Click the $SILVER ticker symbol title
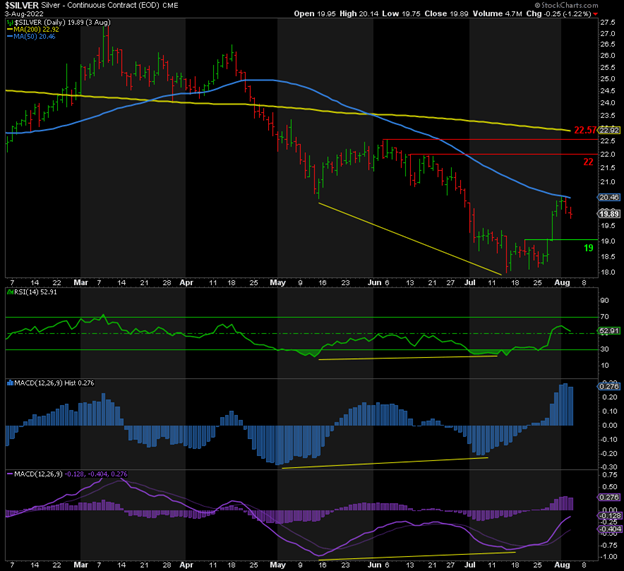This screenshot has width=624, height=571. 23,5
